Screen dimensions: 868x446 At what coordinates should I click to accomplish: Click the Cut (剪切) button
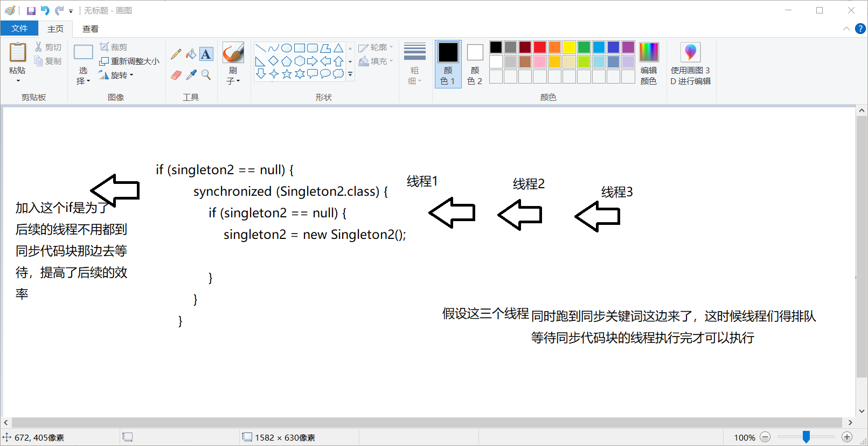tap(48, 47)
